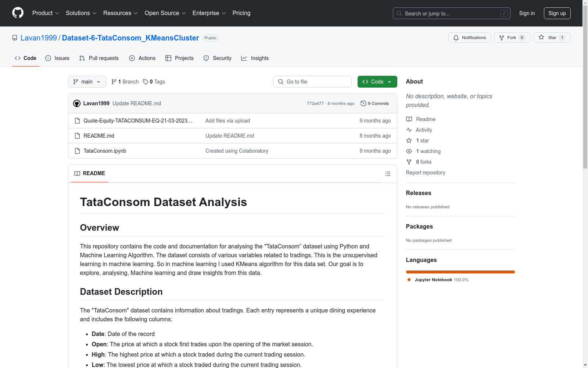Select the README tab in file viewer

90,173
